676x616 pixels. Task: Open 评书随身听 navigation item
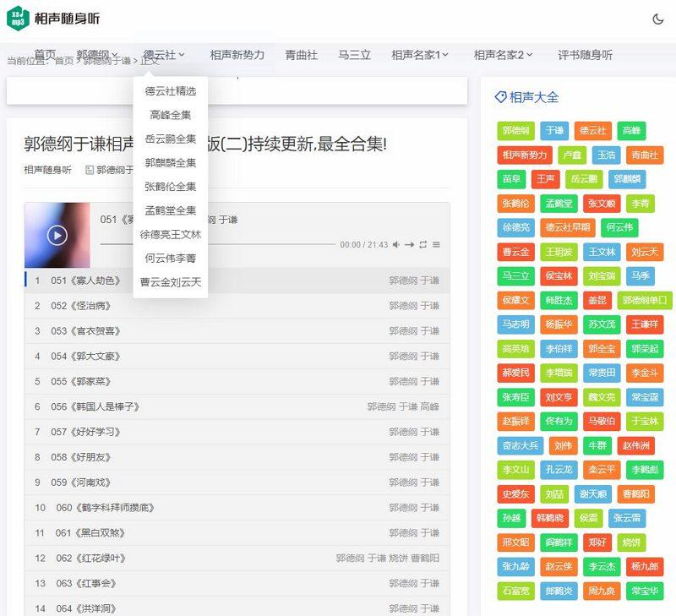(x=585, y=55)
